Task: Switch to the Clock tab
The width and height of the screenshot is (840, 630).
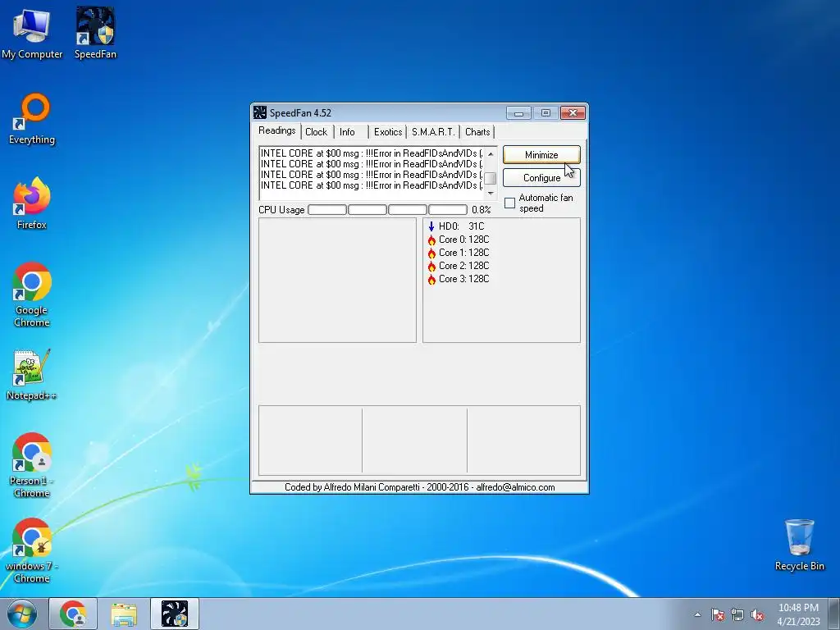Action: click(x=316, y=132)
